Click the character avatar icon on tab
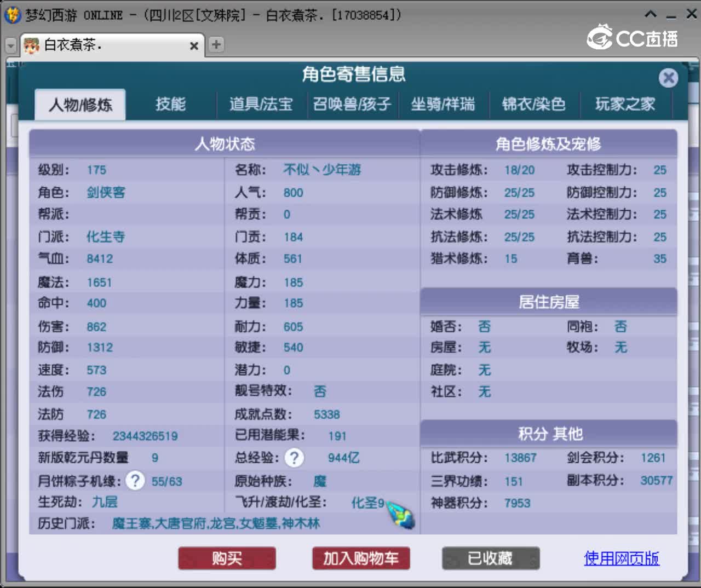This screenshot has width=701, height=588. point(32,45)
